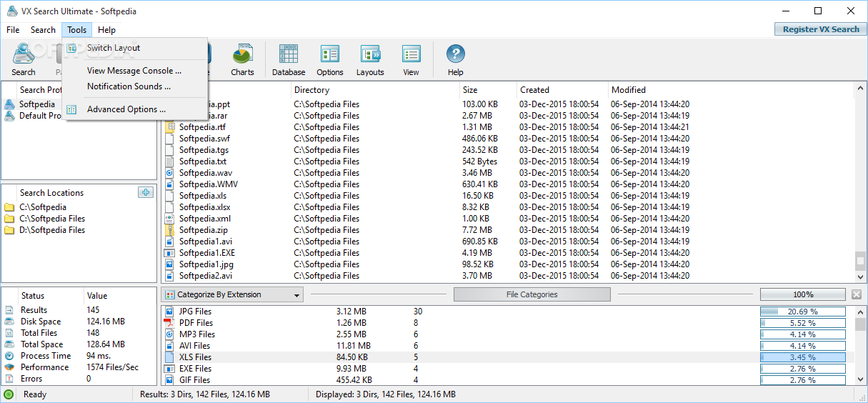Click the results list scrollbar down arrow

pyautogui.click(x=861, y=277)
